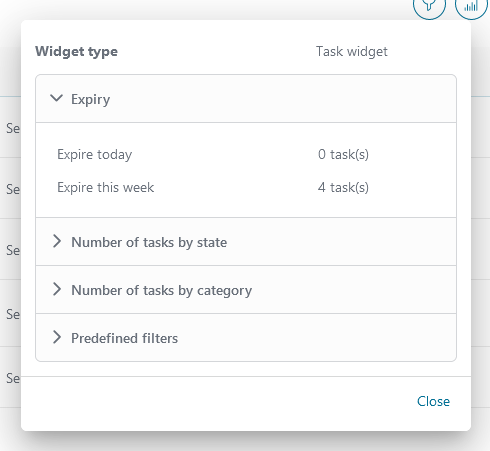The height and width of the screenshot is (451, 490).
Task: Select the Number of tasks by state heading
Action: (x=149, y=242)
